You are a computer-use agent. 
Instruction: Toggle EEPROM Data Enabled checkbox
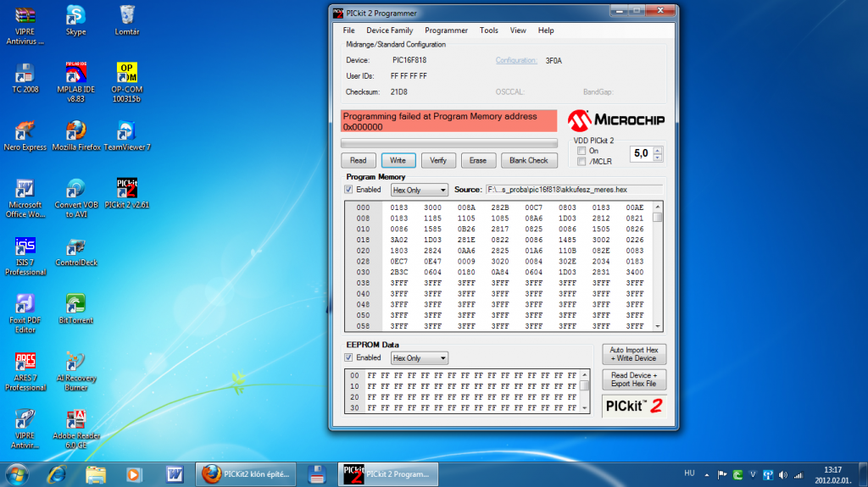[348, 357]
